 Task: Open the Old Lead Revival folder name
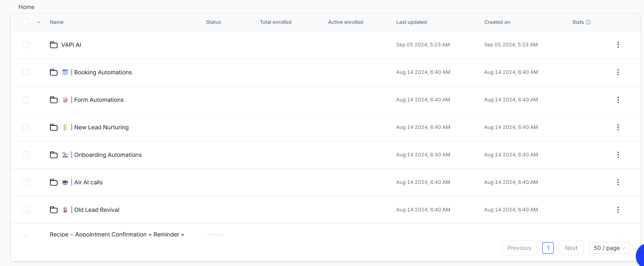[x=97, y=210]
